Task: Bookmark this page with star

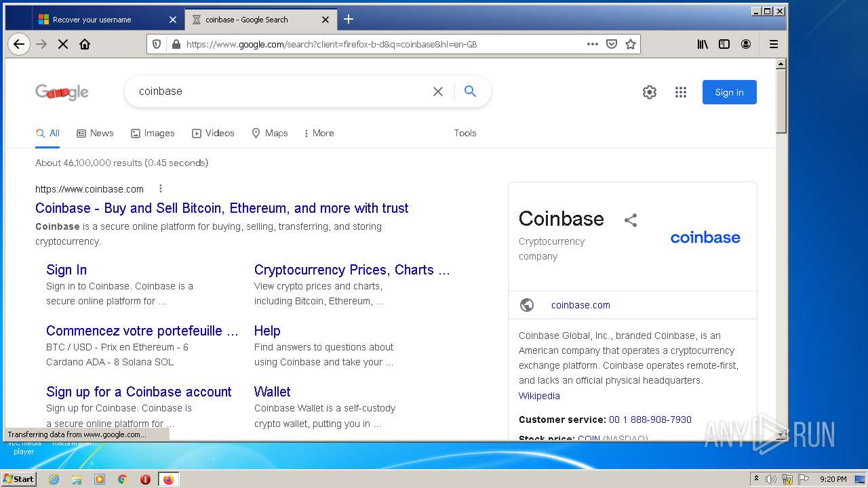Action: click(631, 44)
